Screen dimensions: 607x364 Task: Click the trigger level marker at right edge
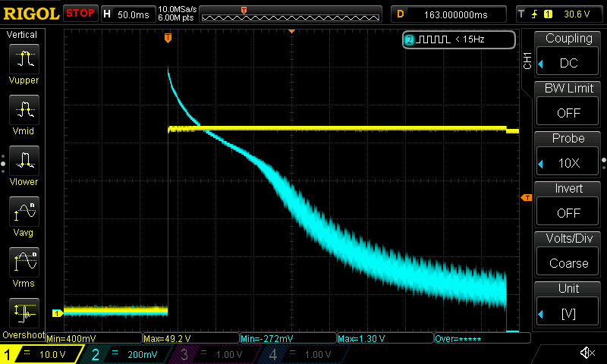[x=527, y=198]
